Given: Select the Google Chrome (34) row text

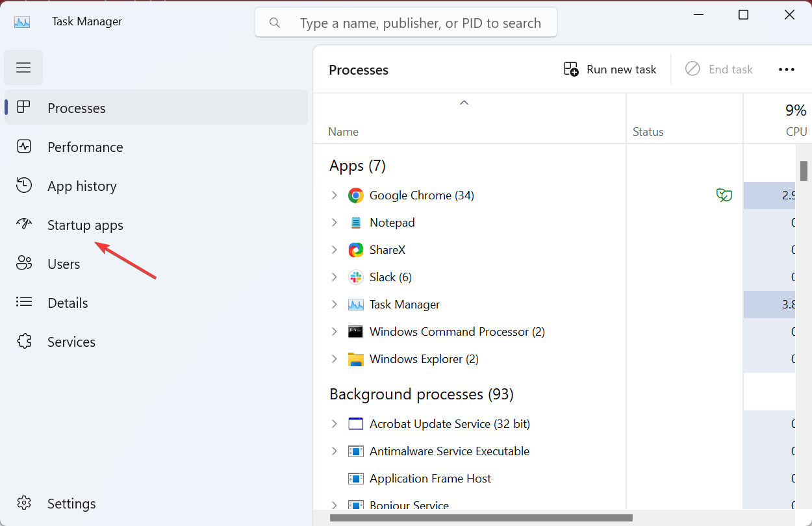Looking at the screenshot, I should (x=422, y=195).
